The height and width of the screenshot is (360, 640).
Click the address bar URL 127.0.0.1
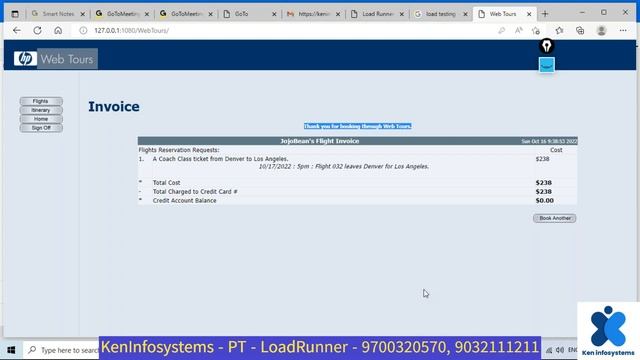[131, 31]
